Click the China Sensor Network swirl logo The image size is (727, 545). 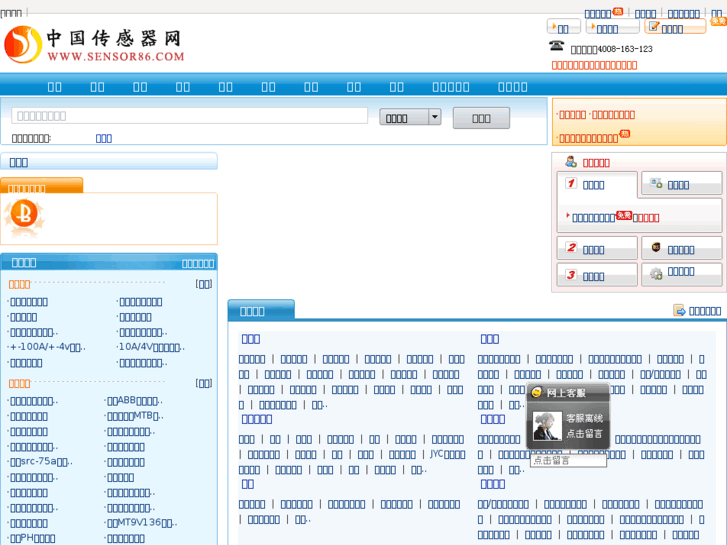pyautogui.click(x=22, y=44)
